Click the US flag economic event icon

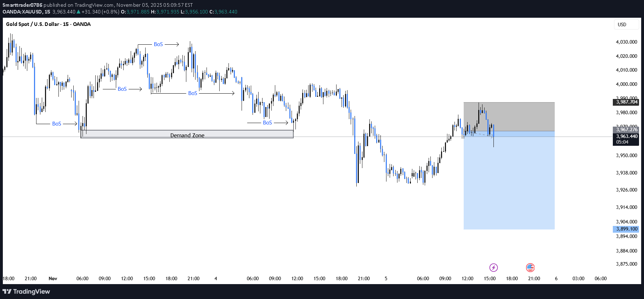530,267
